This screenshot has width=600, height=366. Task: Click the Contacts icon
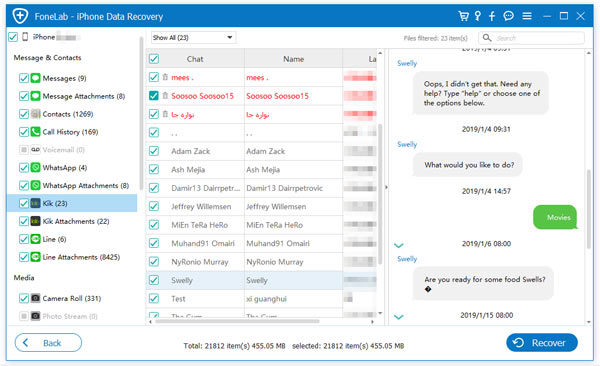click(36, 114)
